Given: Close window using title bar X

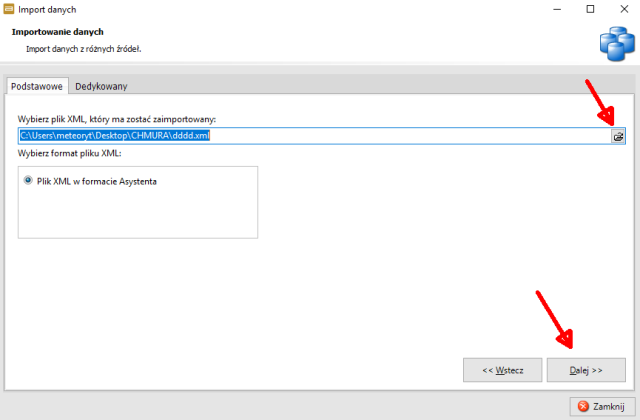Looking at the screenshot, I should 624,9.
